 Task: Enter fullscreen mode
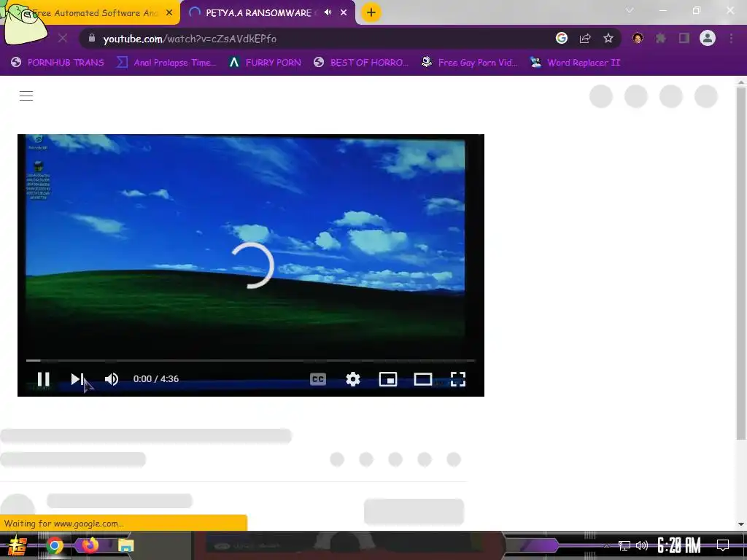[x=458, y=379]
